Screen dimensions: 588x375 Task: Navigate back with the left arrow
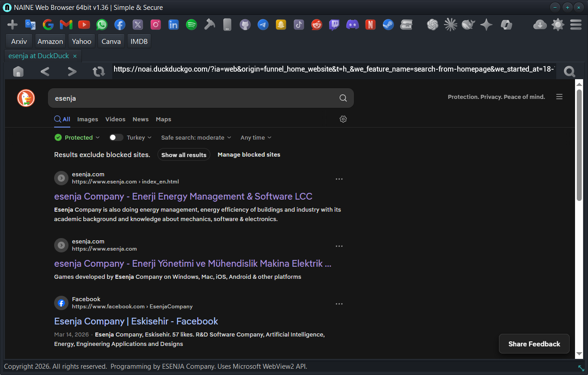(45, 71)
